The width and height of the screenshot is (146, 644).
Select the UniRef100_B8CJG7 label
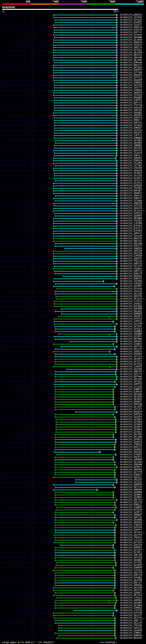(131, 583)
